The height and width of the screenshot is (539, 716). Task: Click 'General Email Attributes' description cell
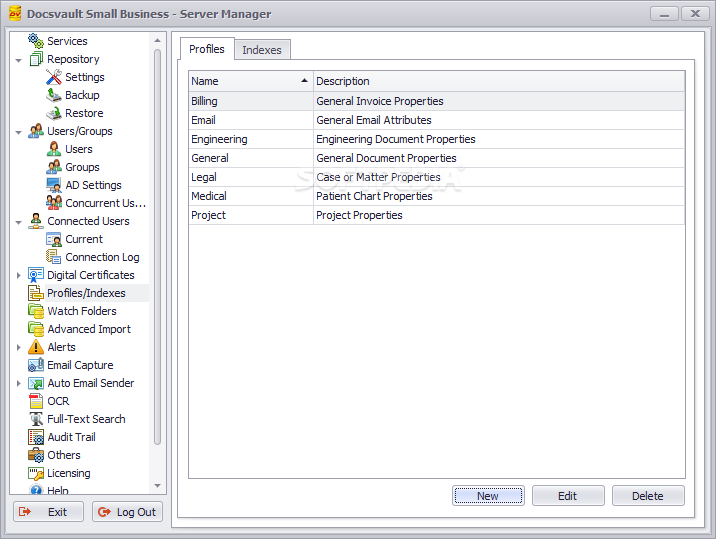coord(499,120)
